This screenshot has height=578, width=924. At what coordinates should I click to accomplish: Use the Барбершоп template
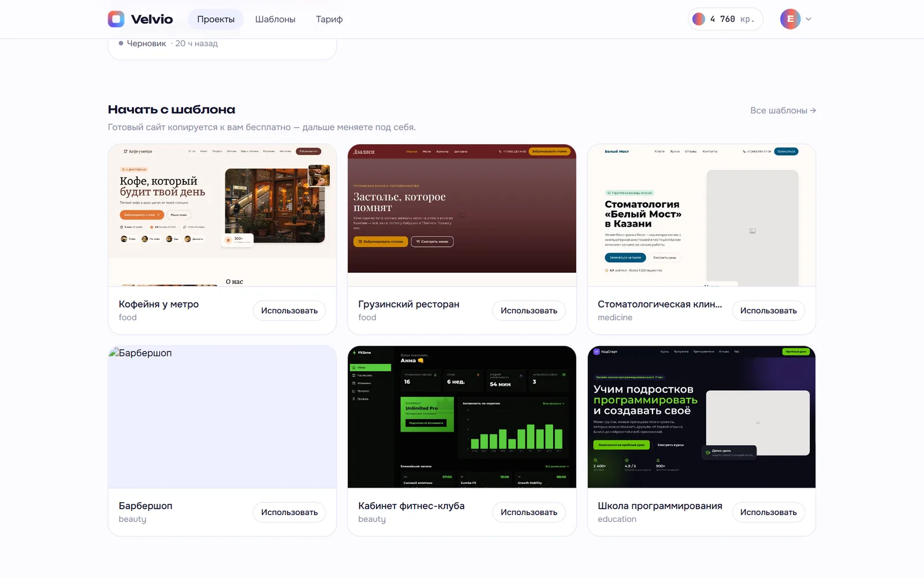[289, 512]
